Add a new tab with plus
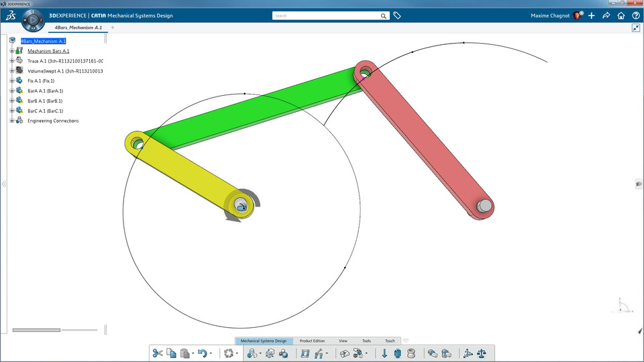Viewport: 644px width, 362px height. point(113,27)
